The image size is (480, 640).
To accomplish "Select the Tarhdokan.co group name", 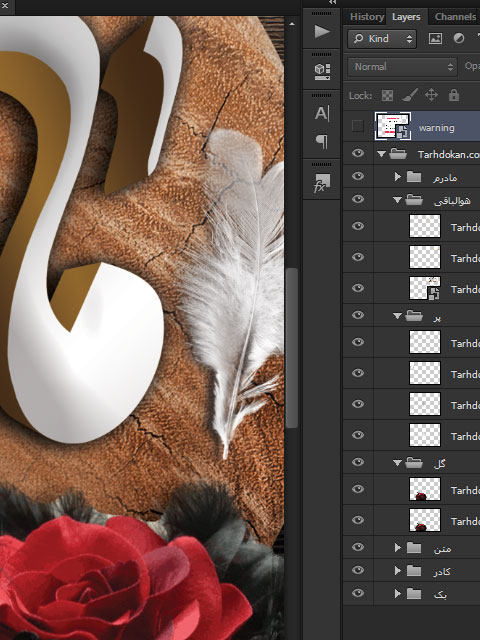I will (449, 154).
